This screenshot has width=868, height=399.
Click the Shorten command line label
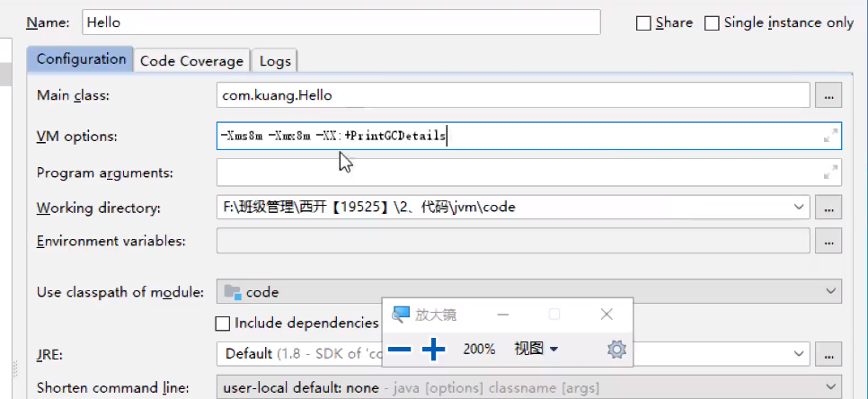(112, 388)
